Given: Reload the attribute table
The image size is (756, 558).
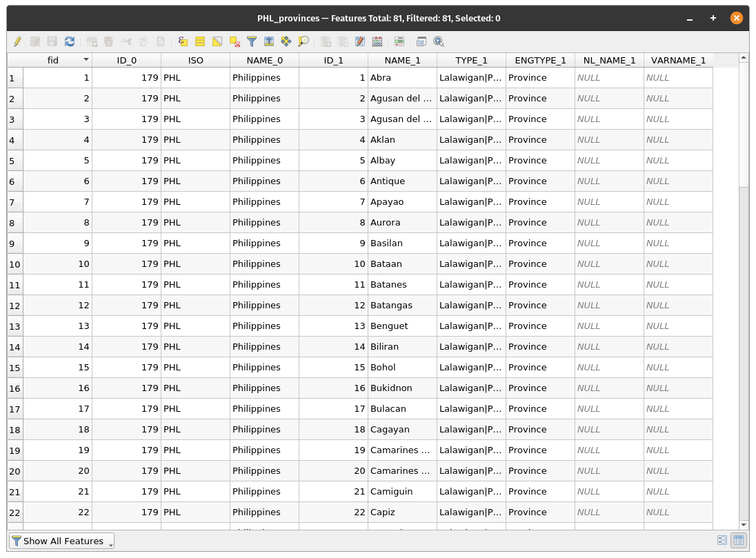Looking at the screenshot, I should (70, 41).
